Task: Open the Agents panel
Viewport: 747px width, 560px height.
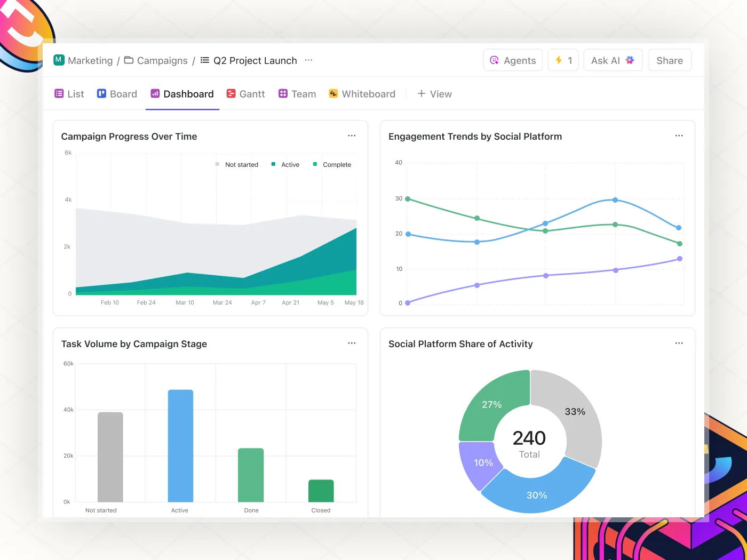Action: pos(513,60)
